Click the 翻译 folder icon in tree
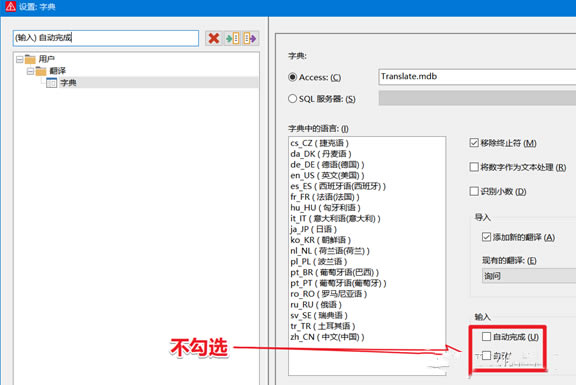The height and width of the screenshot is (385, 576). (x=41, y=71)
